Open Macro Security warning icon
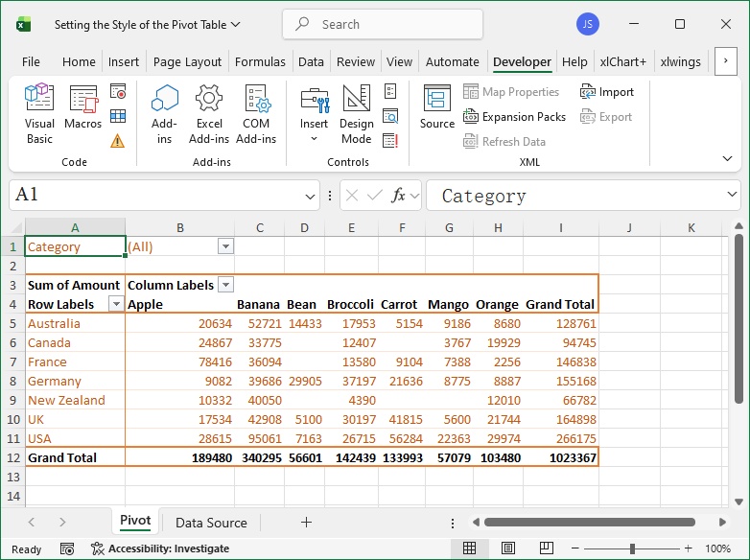This screenshot has height=560, width=750. [x=118, y=141]
